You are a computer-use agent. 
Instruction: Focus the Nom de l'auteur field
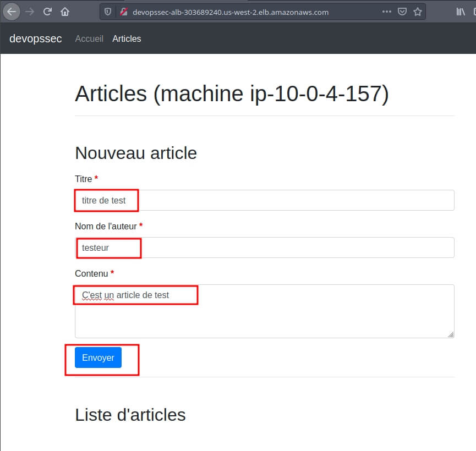tap(264, 248)
